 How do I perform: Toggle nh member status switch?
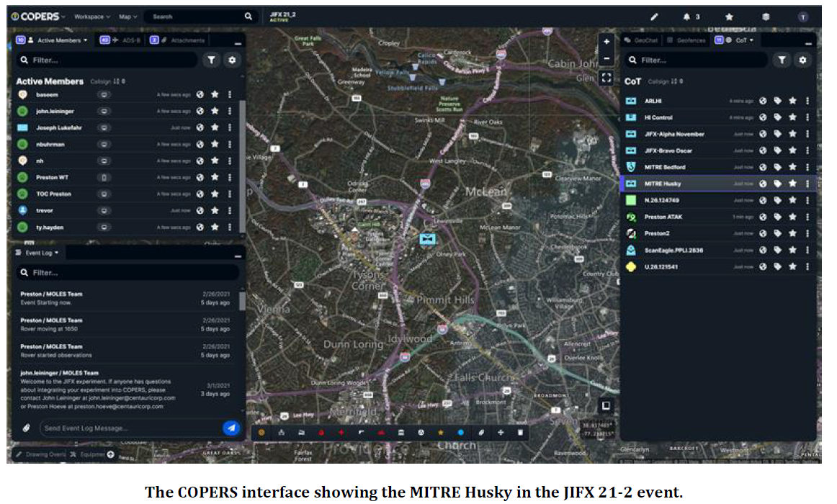(x=104, y=161)
